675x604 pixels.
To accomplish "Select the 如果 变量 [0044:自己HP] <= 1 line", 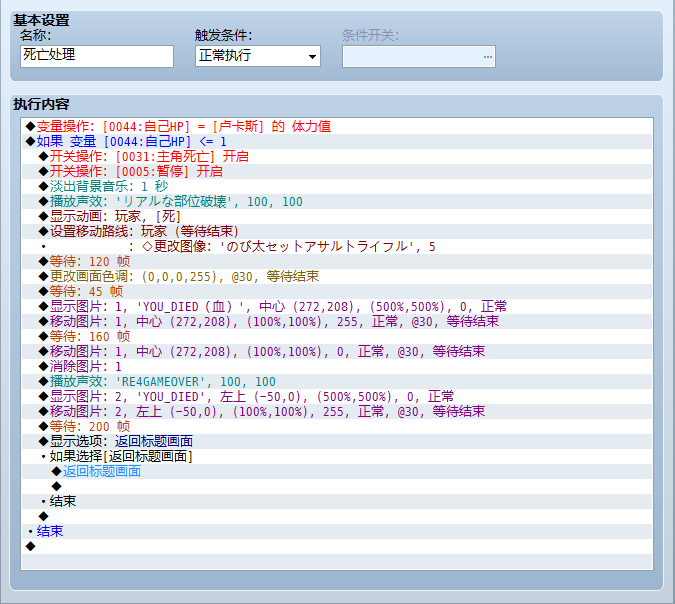I will click(x=337, y=142).
